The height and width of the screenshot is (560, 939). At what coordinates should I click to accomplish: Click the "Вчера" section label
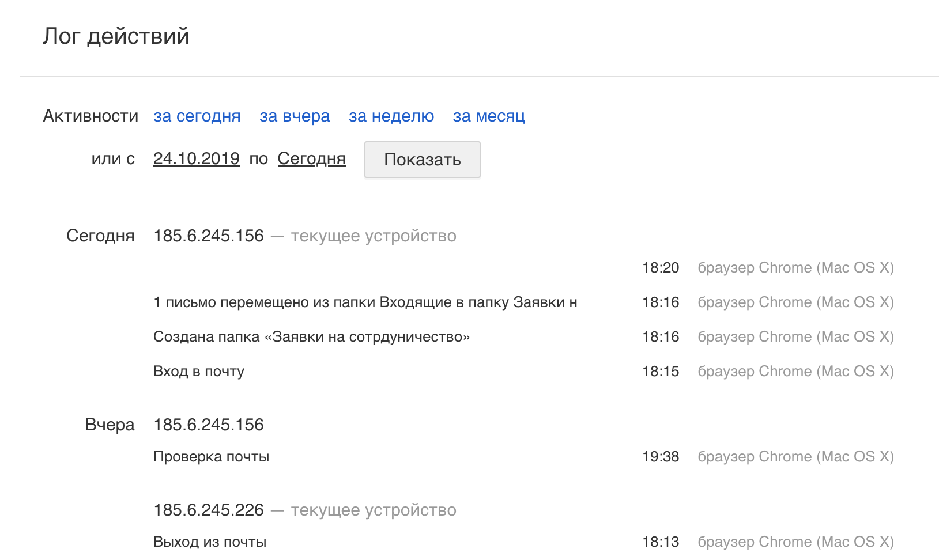click(110, 424)
